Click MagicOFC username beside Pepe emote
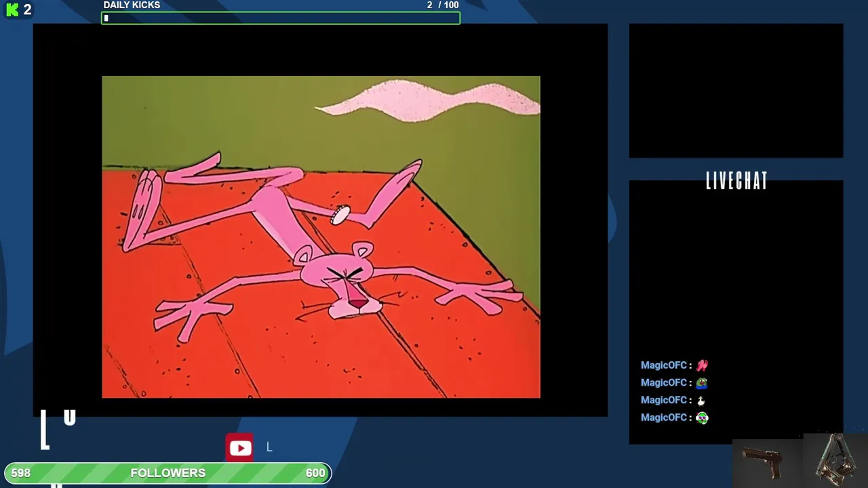Image resolution: width=868 pixels, height=488 pixels. click(x=664, y=383)
